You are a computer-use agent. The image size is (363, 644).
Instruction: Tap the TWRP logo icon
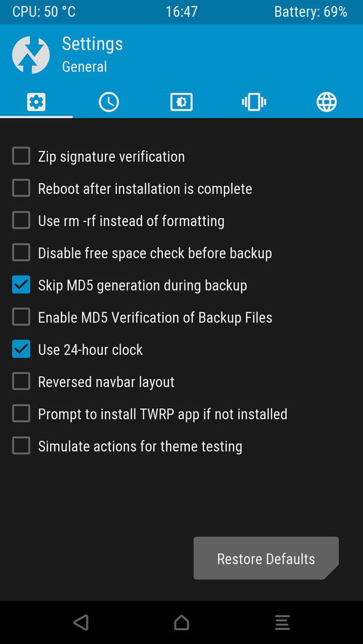pos(31,55)
